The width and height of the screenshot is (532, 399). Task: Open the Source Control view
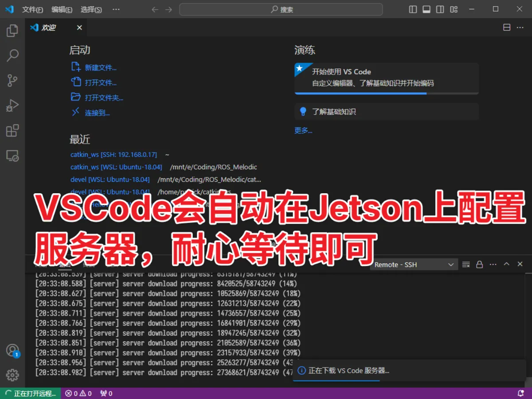click(x=12, y=80)
